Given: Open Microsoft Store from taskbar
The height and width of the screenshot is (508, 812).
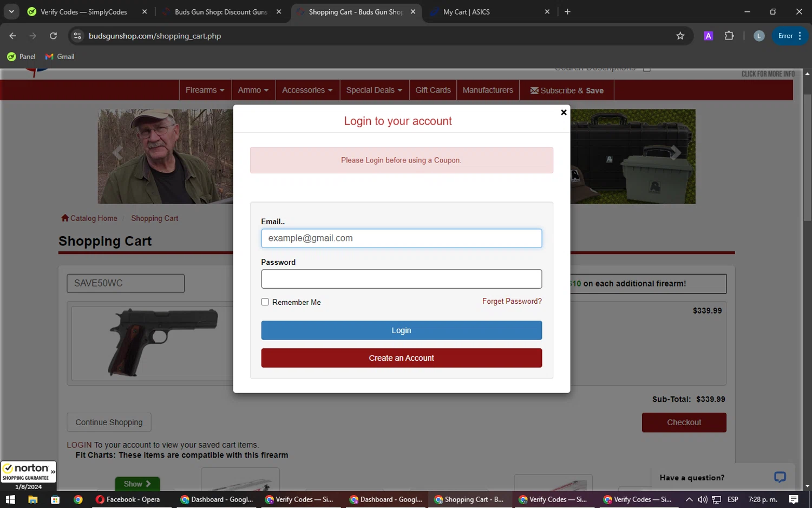Looking at the screenshot, I should 55,499.
